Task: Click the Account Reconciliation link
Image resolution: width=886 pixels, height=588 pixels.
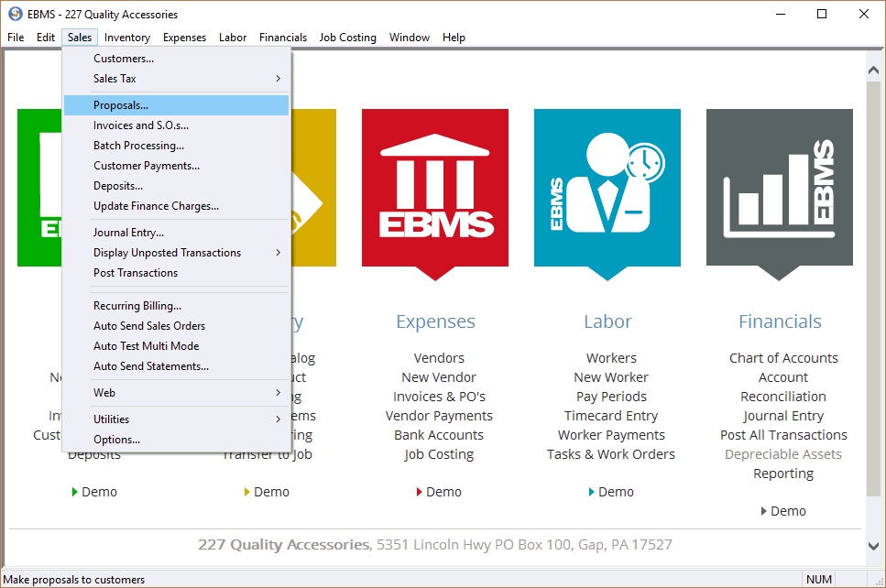Action: click(x=783, y=387)
